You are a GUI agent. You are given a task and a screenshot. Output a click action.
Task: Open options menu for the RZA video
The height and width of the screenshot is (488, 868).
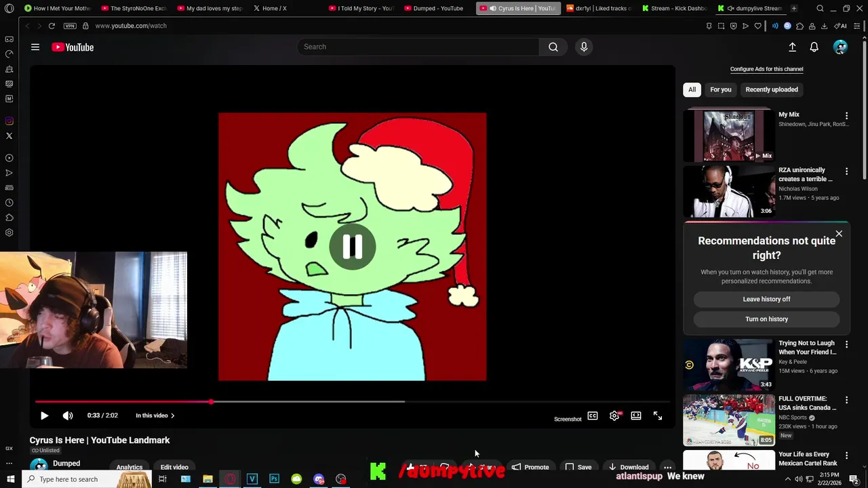click(846, 171)
